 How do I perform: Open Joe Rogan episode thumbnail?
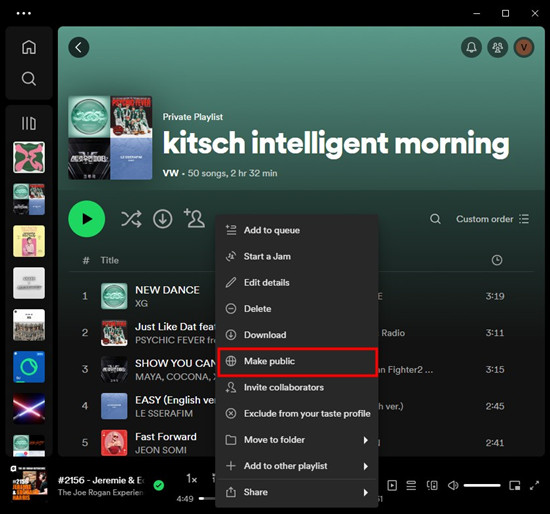(x=29, y=483)
